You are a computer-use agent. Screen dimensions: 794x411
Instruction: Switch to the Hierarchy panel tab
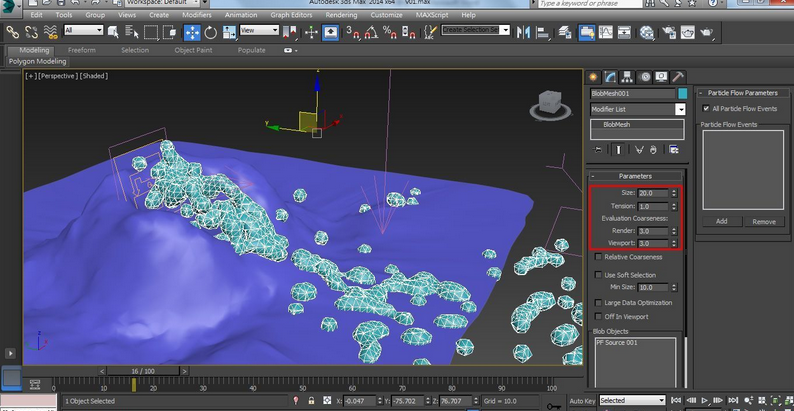627,76
